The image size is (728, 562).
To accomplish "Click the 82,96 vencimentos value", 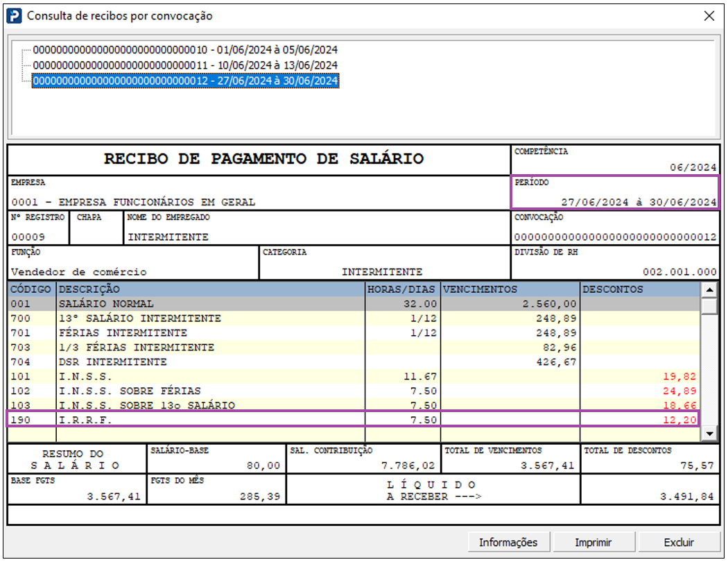I will point(560,348).
